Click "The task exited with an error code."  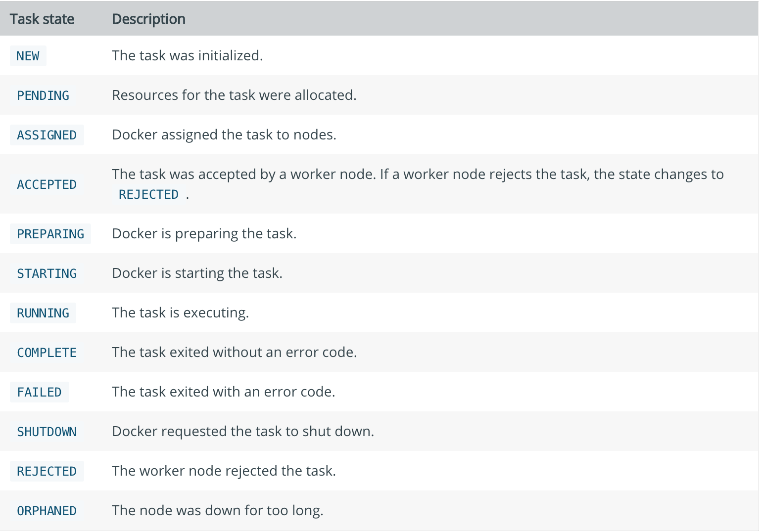tap(224, 392)
